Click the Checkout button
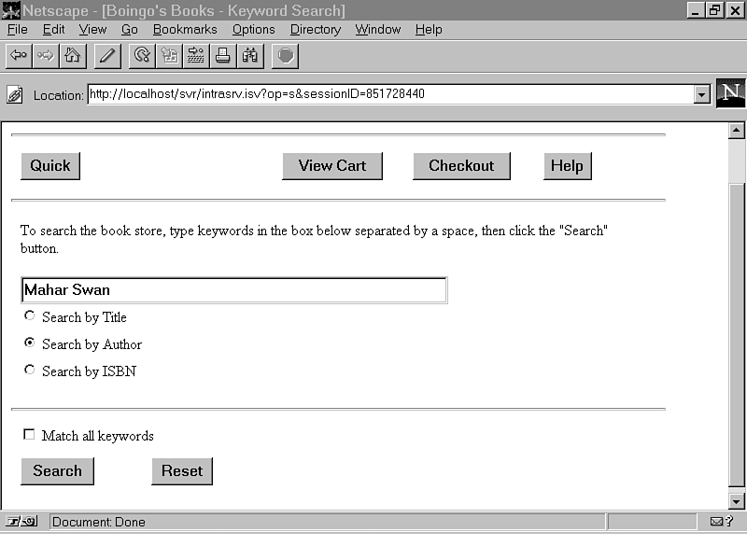Viewport: 747px width, 560px height. [461, 166]
